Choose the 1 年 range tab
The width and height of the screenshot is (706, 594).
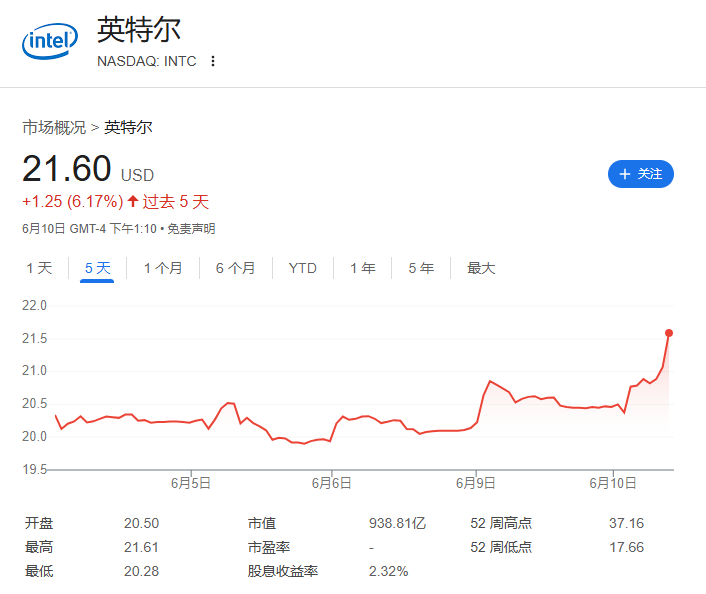[x=363, y=268]
